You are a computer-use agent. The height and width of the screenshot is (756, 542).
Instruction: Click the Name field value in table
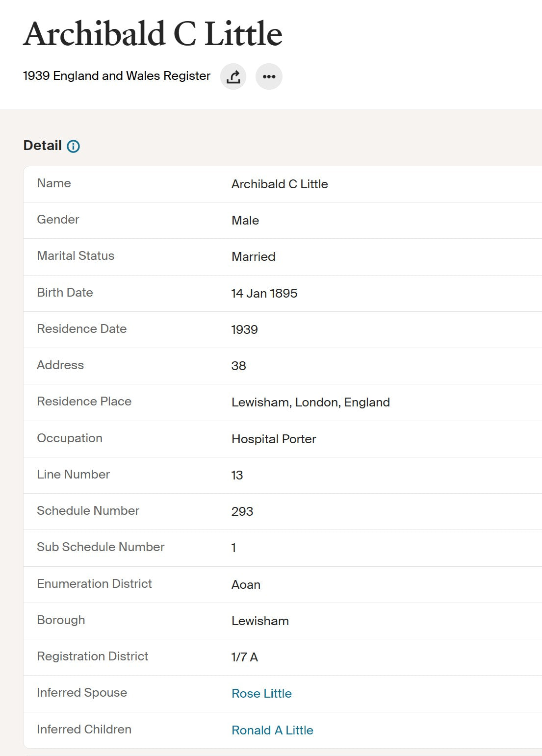[280, 184]
